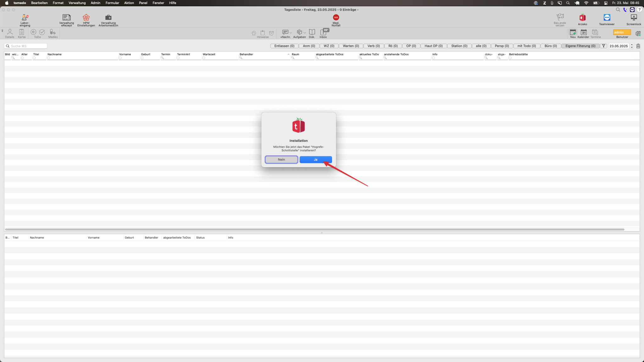Open the Panel menu

[143, 3]
